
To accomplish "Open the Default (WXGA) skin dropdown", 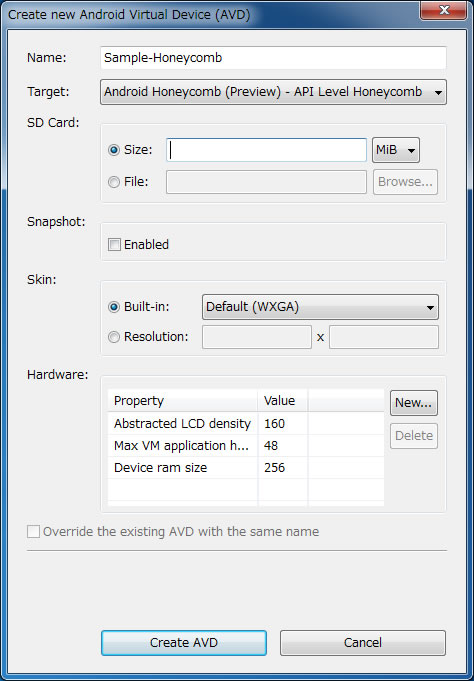I will pyautogui.click(x=320, y=307).
